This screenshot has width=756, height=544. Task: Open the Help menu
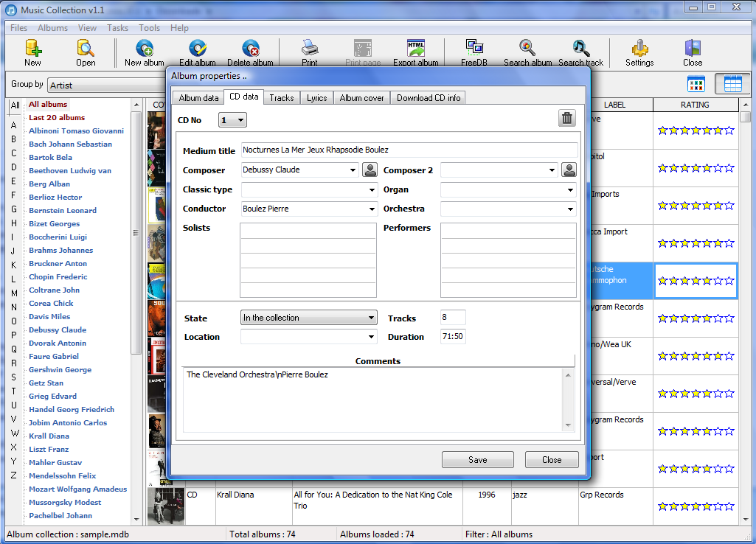point(179,28)
